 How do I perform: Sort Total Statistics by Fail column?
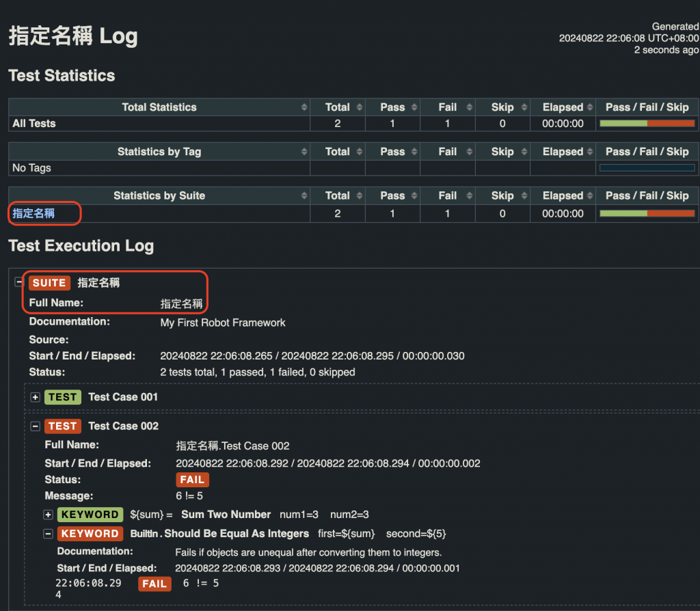pos(448,107)
